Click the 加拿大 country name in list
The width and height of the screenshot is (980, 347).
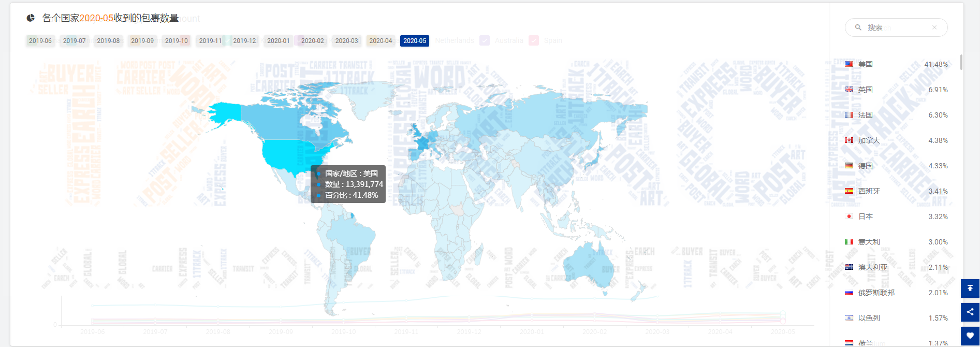869,140
